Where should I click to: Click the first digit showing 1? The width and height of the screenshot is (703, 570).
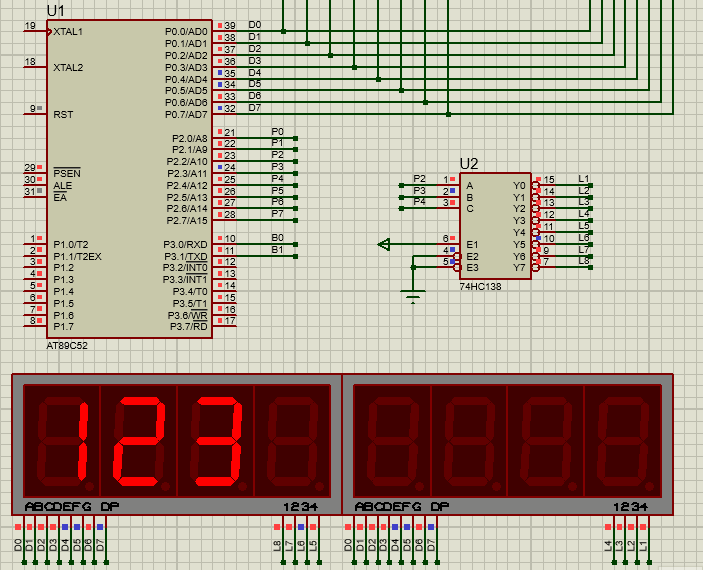62,441
